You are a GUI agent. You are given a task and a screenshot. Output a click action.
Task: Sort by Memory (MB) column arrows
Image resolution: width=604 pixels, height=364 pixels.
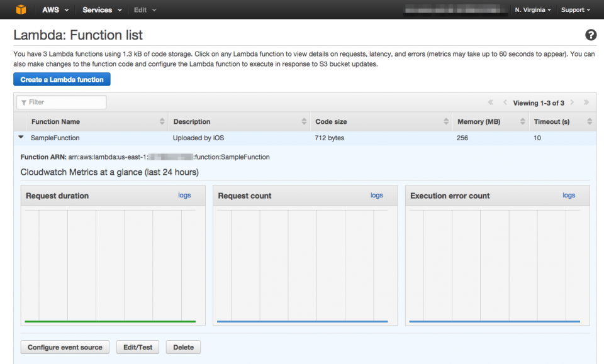tap(522, 121)
